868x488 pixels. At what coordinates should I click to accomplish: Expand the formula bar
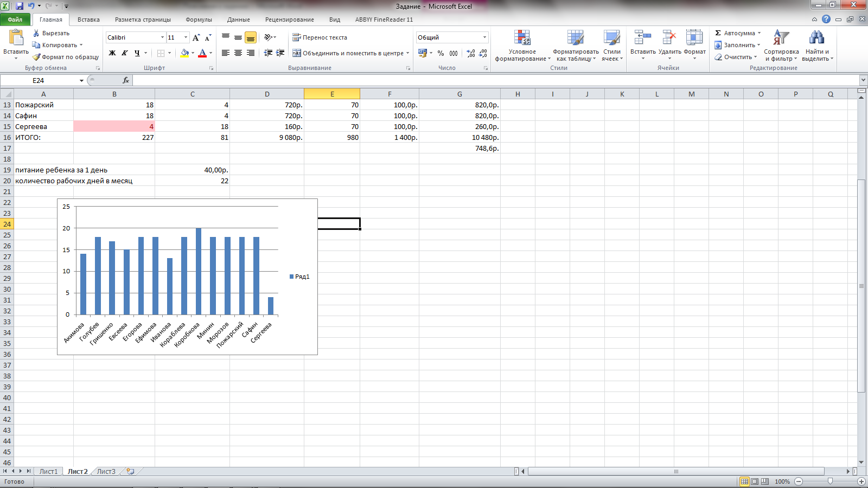[x=863, y=80]
